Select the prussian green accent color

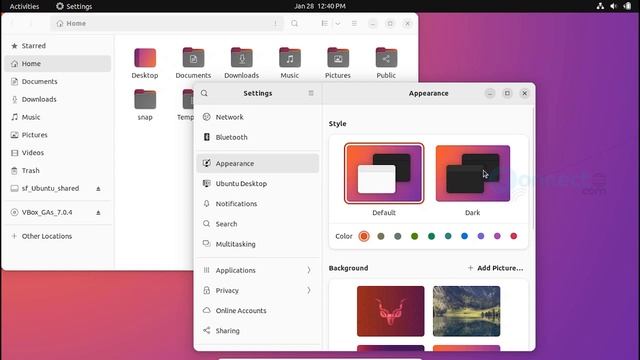coord(448,236)
